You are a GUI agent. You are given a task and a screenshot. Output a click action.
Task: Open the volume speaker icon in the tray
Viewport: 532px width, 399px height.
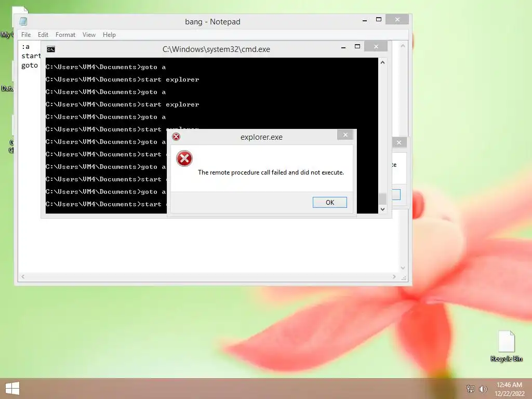pyautogui.click(x=483, y=389)
